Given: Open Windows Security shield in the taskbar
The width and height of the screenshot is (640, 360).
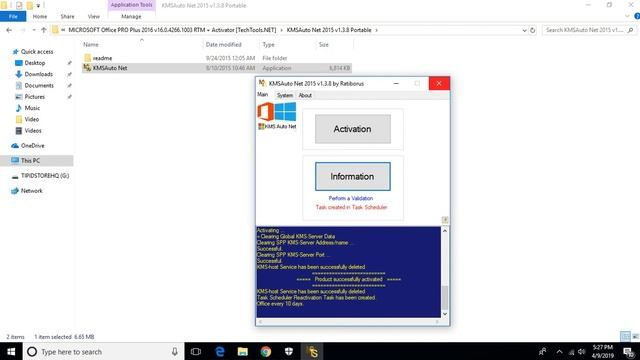Looking at the screenshot, I should [289, 351].
